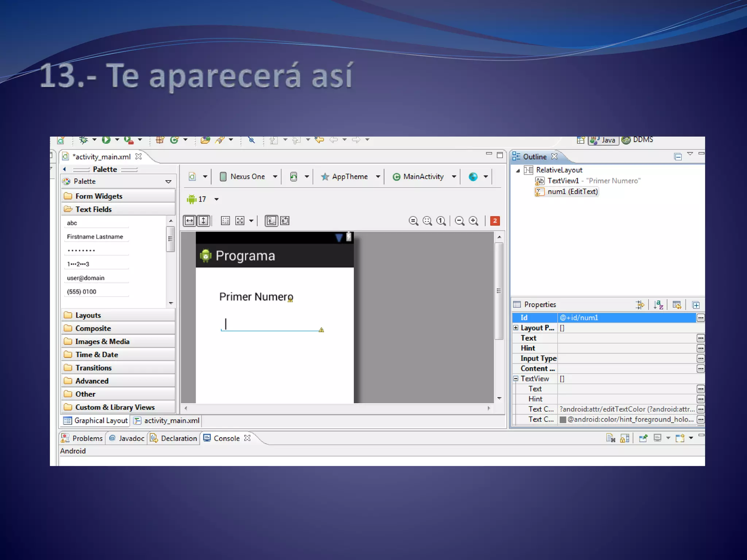Open the Layouts palette category
The height and width of the screenshot is (560, 747).
[88, 315]
